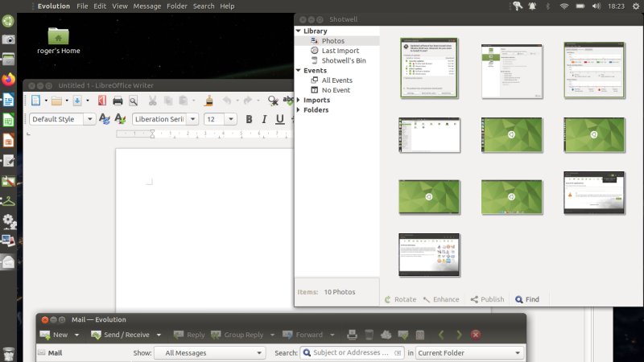The width and height of the screenshot is (644, 362).
Task: Expand the Imports section in Shotwell sidebar
Action: click(299, 100)
